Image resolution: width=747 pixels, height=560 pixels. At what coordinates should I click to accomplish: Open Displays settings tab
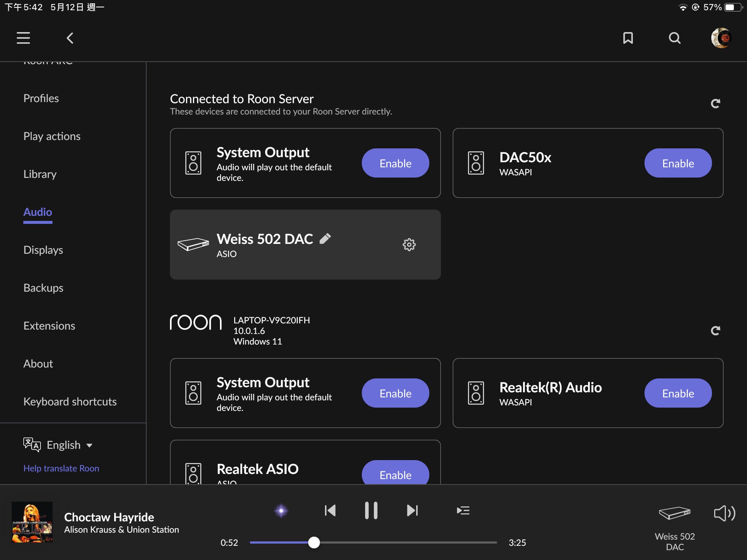click(43, 250)
